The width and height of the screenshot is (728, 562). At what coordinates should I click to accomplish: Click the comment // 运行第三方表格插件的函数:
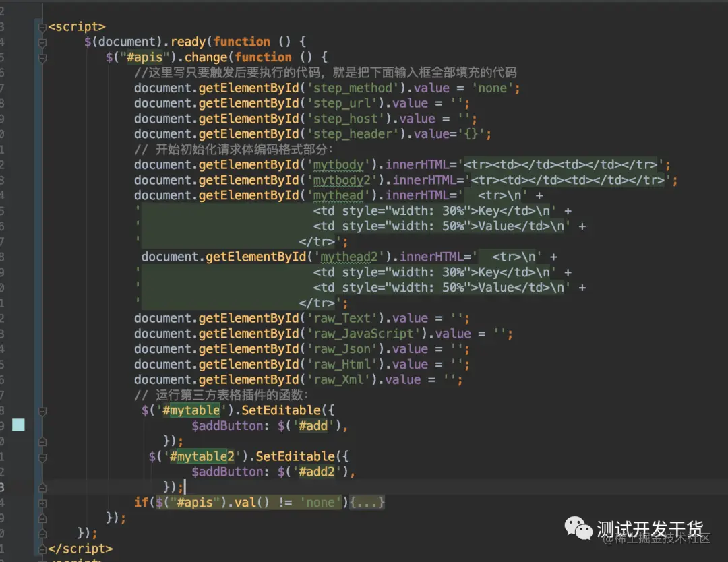[222, 395]
